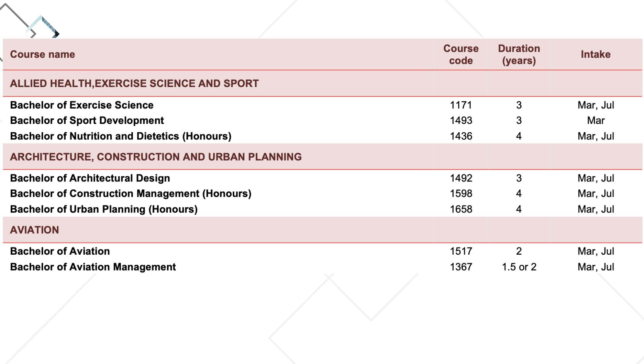Select the Architecture, Construction and Urban Planning heading
Screen dimensions: 644x364
coord(156,157)
